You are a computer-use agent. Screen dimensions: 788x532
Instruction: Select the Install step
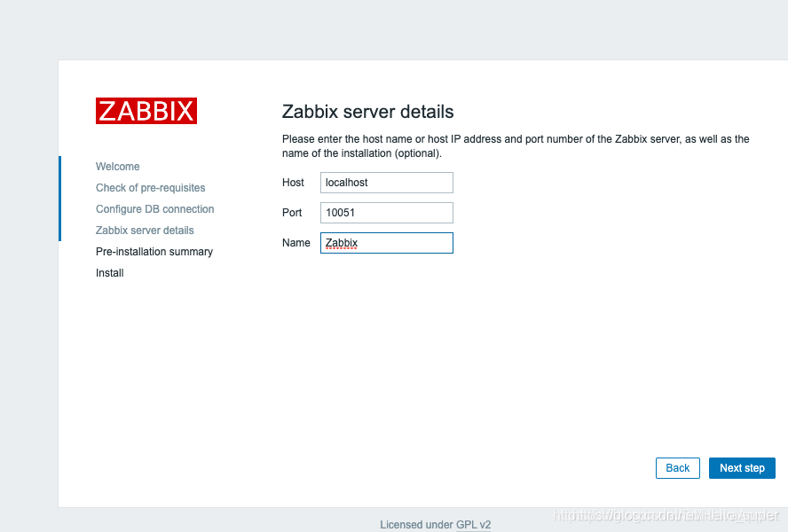109,273
